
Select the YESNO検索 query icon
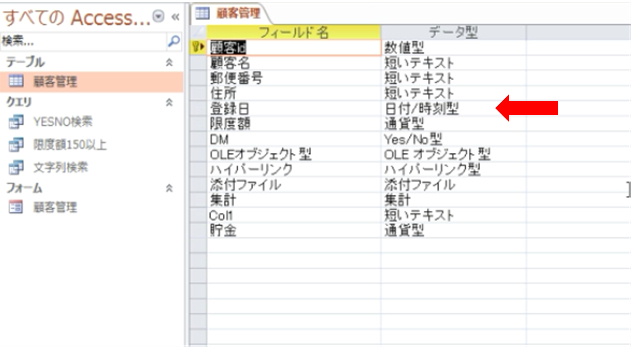[16, 122]
